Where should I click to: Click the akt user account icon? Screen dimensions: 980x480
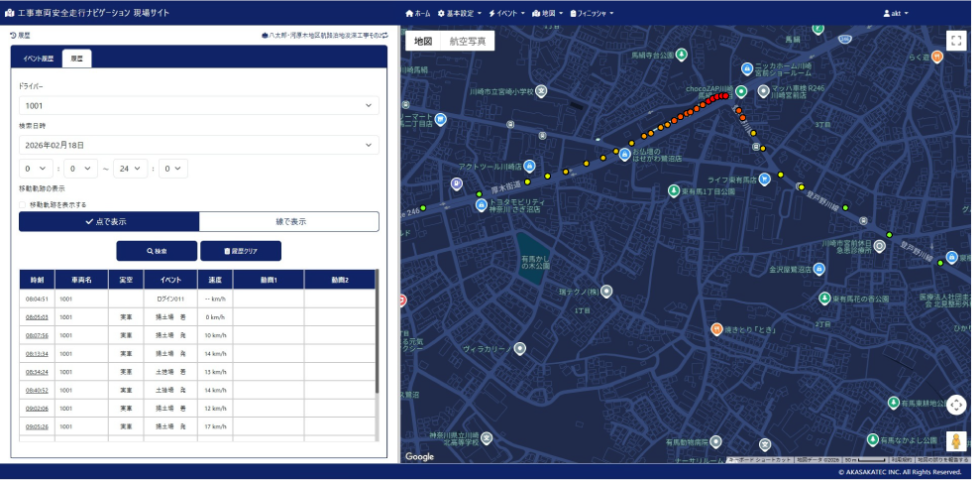(x=887, y=13)
